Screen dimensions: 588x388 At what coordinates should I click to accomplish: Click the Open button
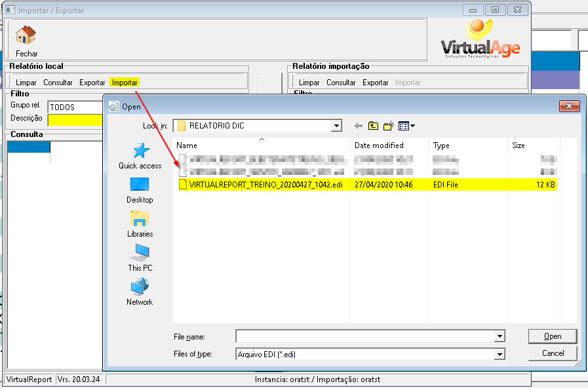tap(553, 336)
